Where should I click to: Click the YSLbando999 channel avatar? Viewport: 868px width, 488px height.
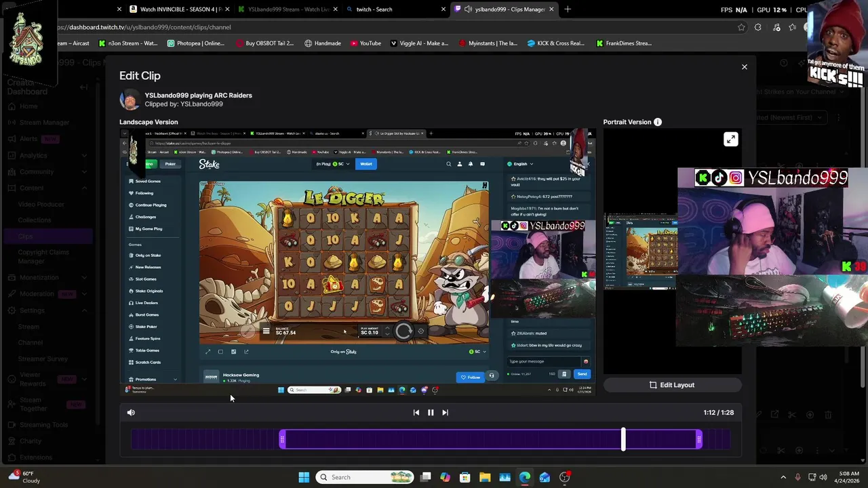point(130,100)
